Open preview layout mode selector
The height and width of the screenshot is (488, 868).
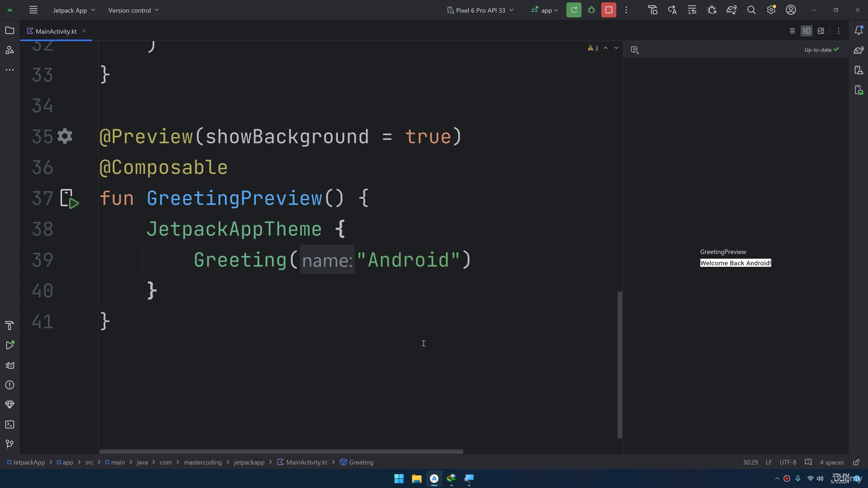(x=635, y=50)
